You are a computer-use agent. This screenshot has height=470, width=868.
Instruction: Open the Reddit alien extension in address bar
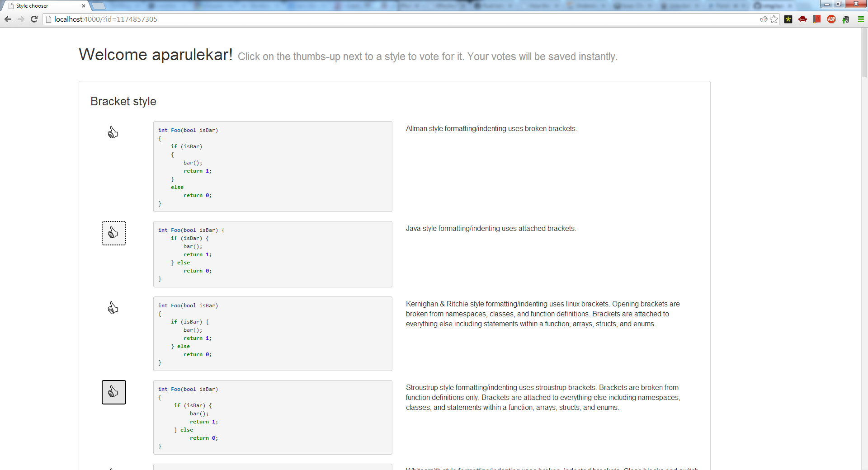(x=764, y=19)
